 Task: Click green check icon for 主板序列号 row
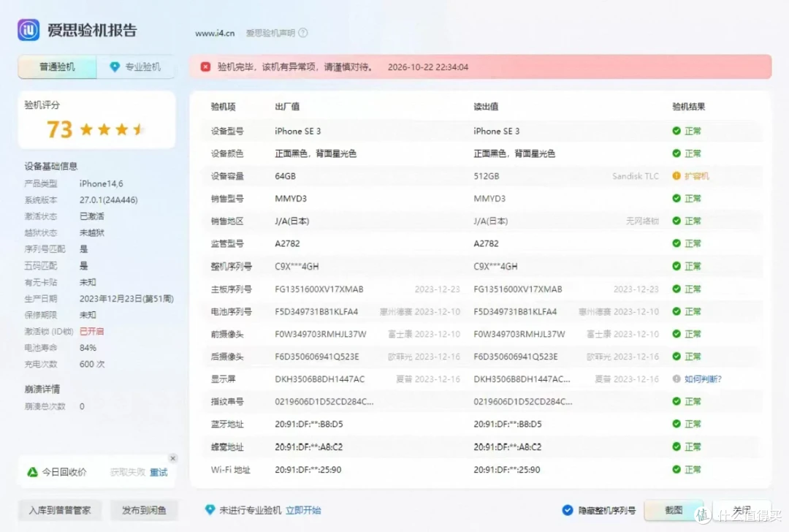click(676, 289)
